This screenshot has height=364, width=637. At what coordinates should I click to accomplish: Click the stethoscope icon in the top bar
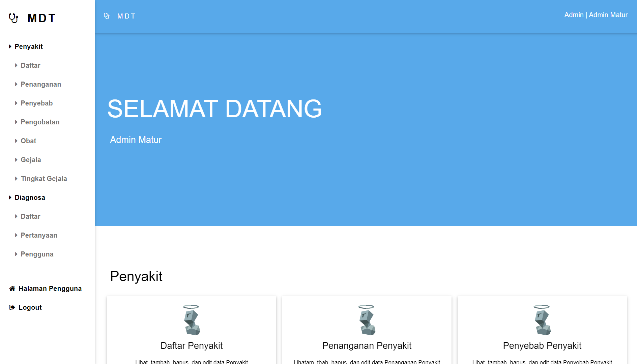click(x=107, y=16)
